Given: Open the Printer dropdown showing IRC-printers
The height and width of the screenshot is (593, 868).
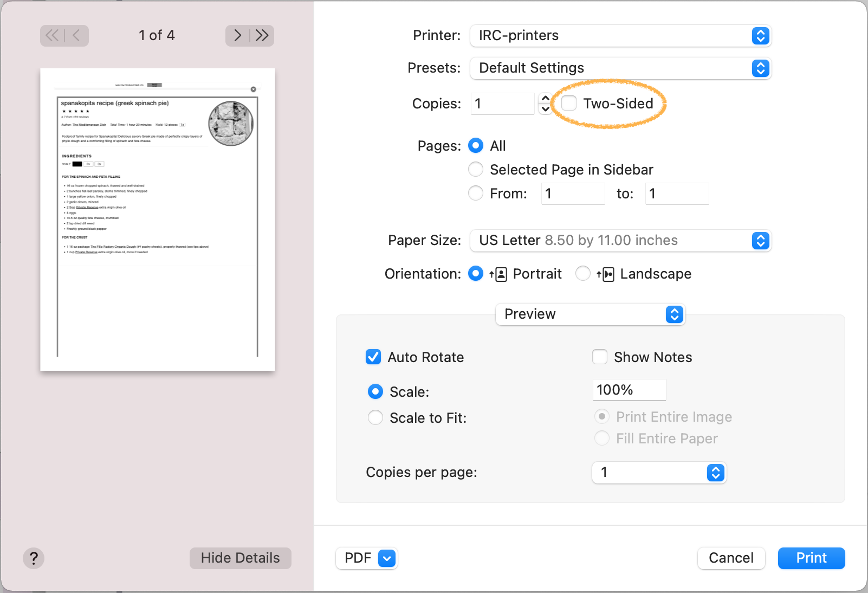Looking at the screenshot, I should [x=620, y=36].
